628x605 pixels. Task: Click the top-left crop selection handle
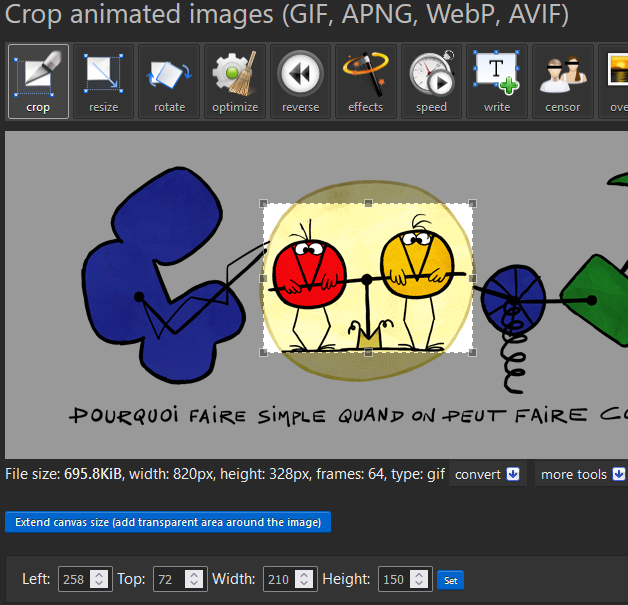click(264, 203)
